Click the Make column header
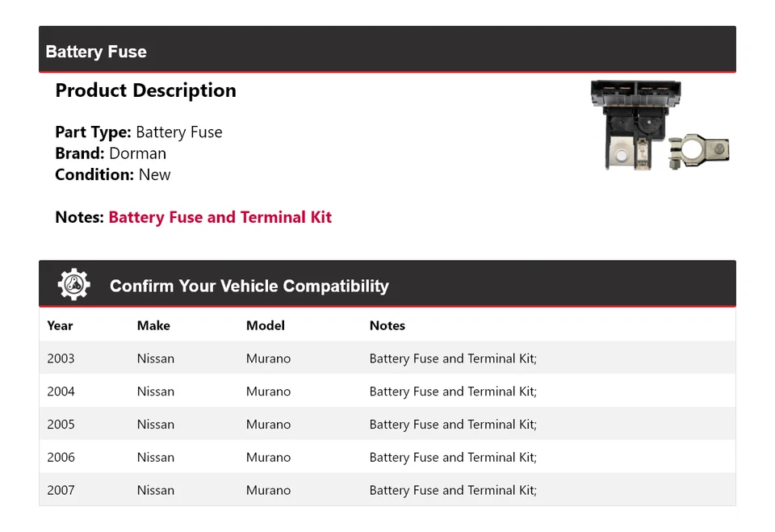The image size is (775, 532). [153, 325]
